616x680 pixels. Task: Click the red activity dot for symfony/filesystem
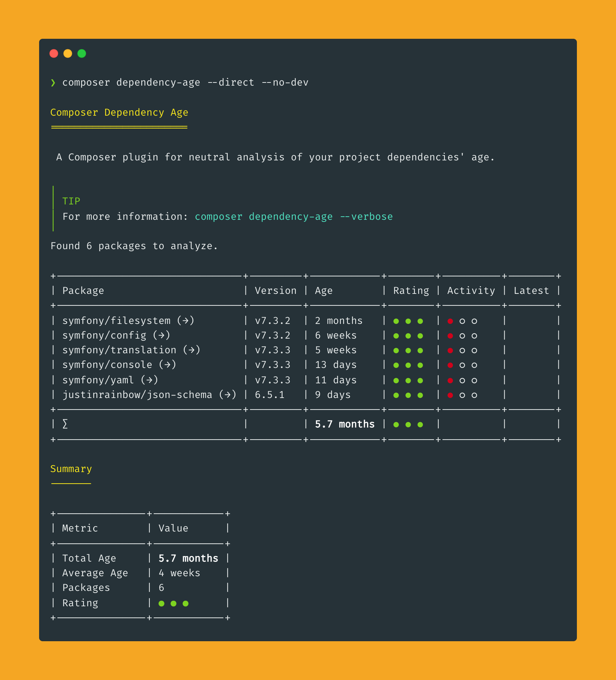point(450,321)
